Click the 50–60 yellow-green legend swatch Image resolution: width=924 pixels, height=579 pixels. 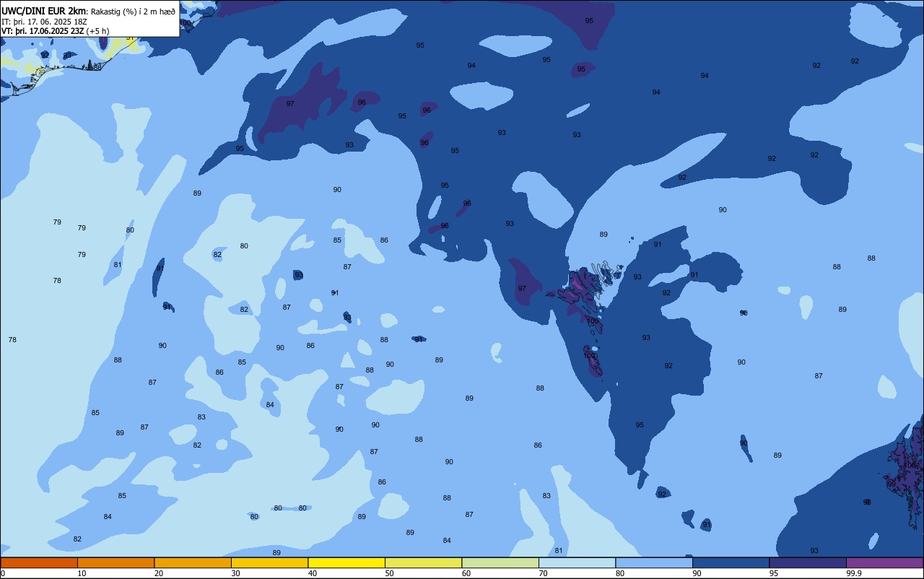(x=423, y=562)
